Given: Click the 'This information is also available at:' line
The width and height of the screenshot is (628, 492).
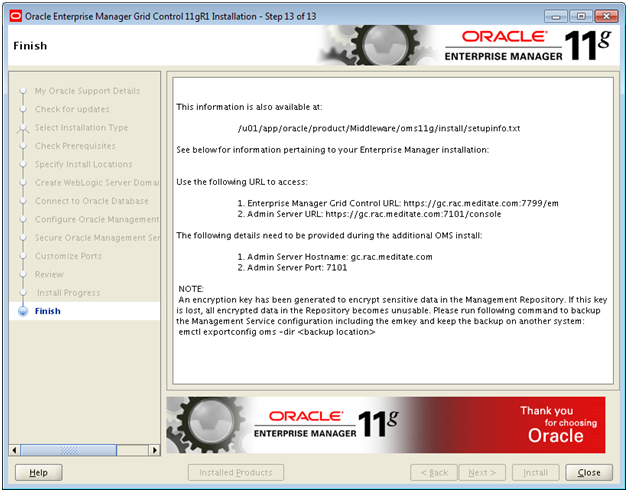Looking at the screenshot, I should pyautogui.click(x=249, y=107).
